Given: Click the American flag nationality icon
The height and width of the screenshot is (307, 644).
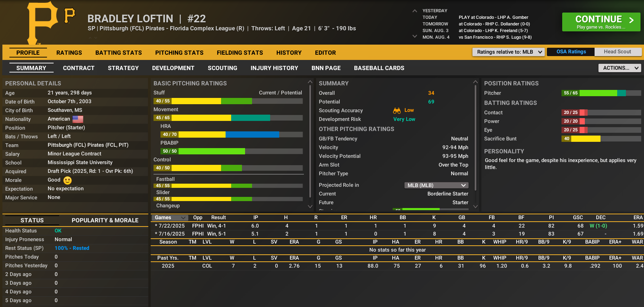Looking at the screenshot, I should click(x=78, y=119).
